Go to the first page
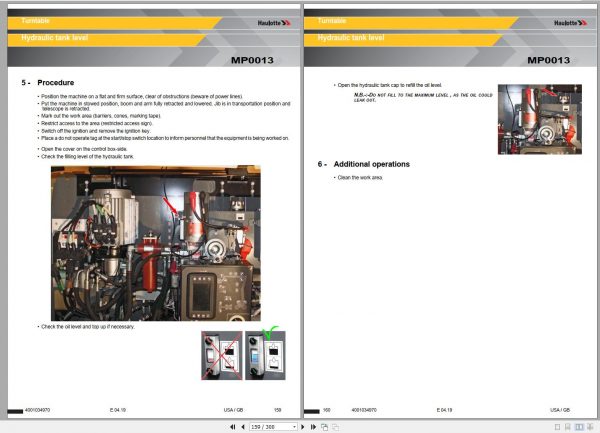Viewport: 600px width, 433px height. [x=233, y=427]
